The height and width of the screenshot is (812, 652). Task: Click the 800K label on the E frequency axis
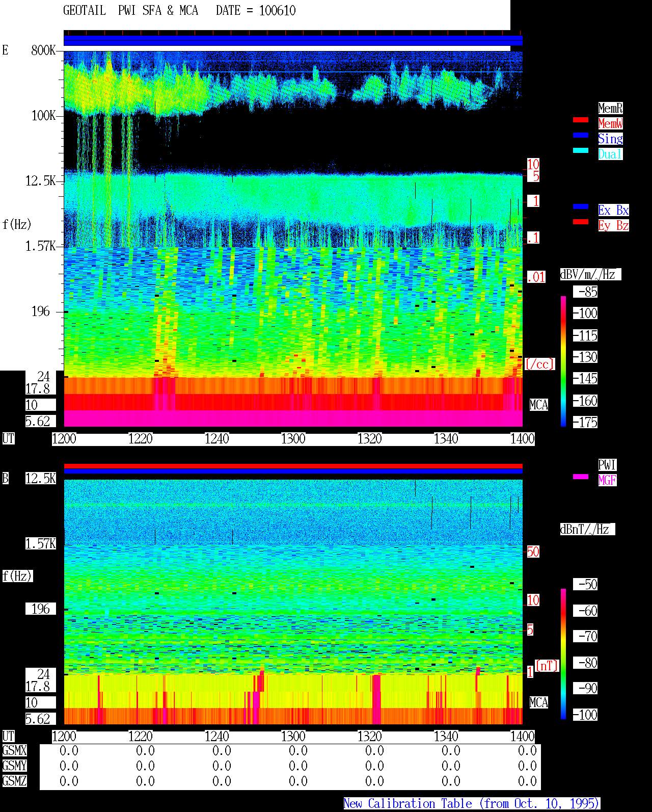pyautogui.click(x=43, y=50)
